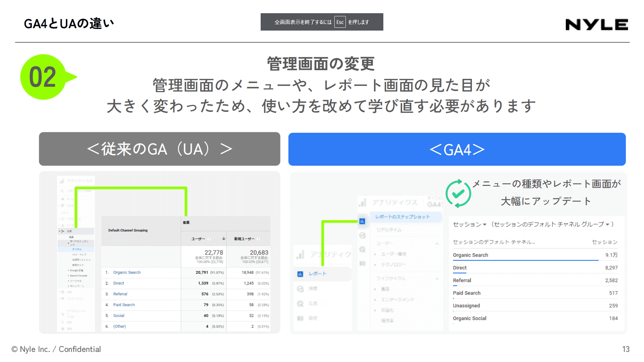The image size is (644, 362).
Task: Click sort arrow in ユーザー column
Action: [223, 239]
